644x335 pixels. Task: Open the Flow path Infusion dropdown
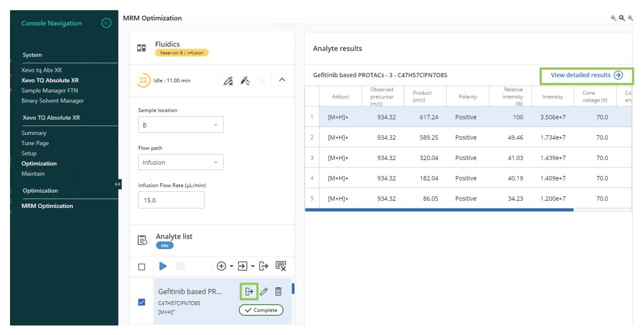tap(181, 163)
